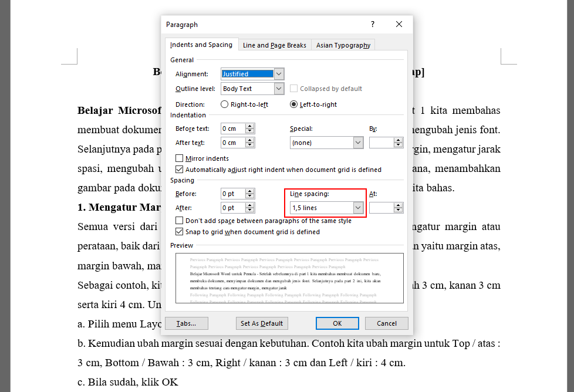Image resolution: width=574 pixels, height=392 pixels.
Task: Uncheck Snap to grid when grid defined
Action: [x=180, y=232]
